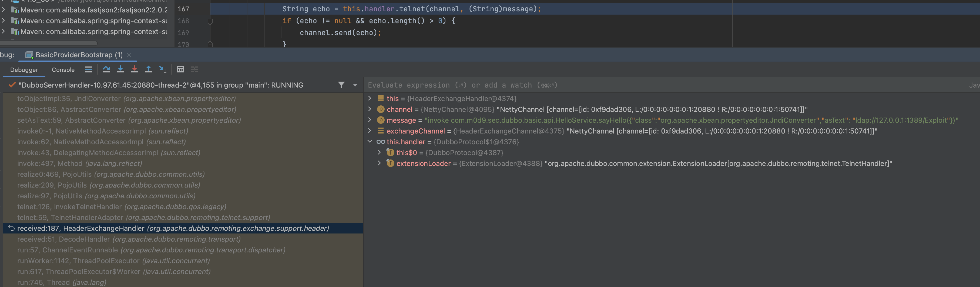Select frame invoke:497, Method
The image size is (980, 287).
[x=183, y=163]
